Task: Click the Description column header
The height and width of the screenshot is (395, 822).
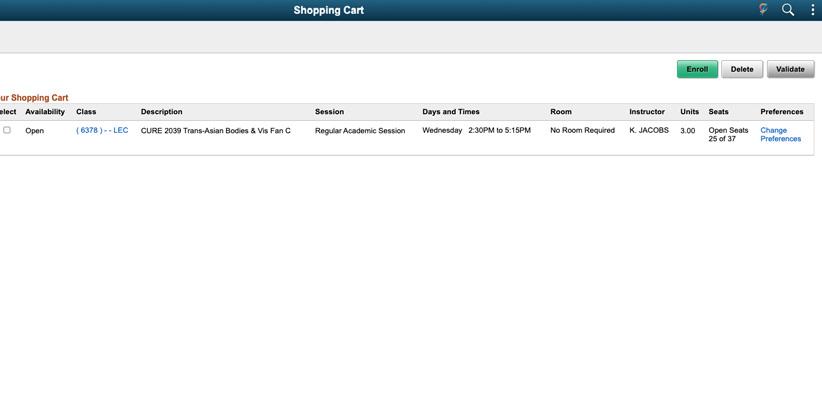Action: 161,112
